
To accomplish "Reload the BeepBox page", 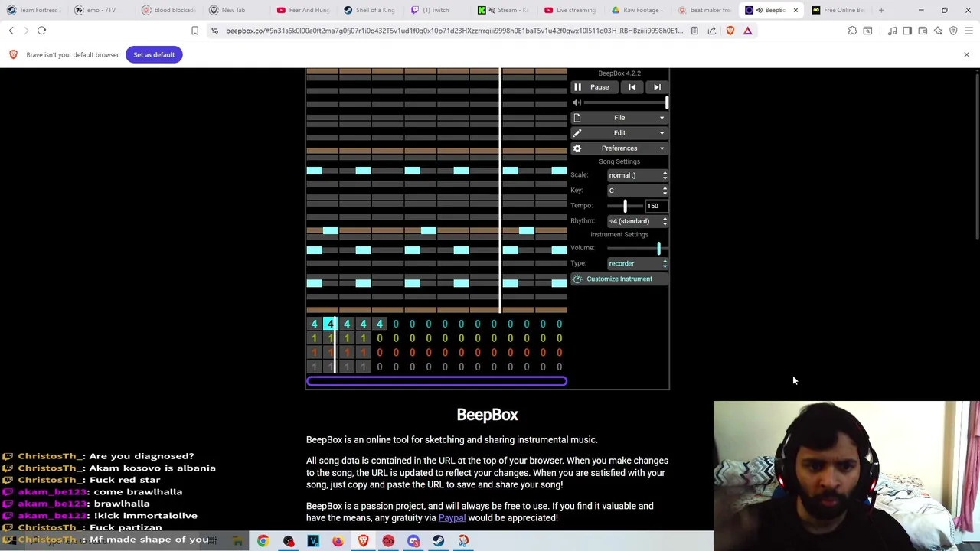I will click(x=41, y=31).
